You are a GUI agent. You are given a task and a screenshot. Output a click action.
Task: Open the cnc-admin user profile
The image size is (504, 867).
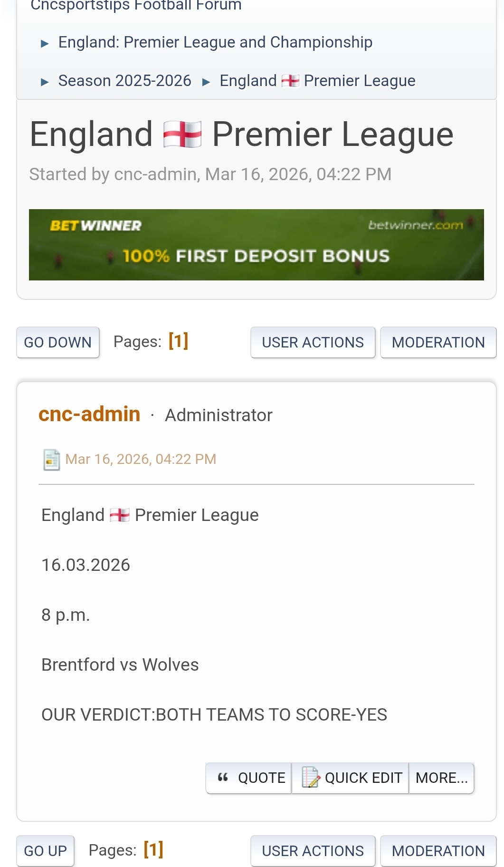(x=89, y=414)
